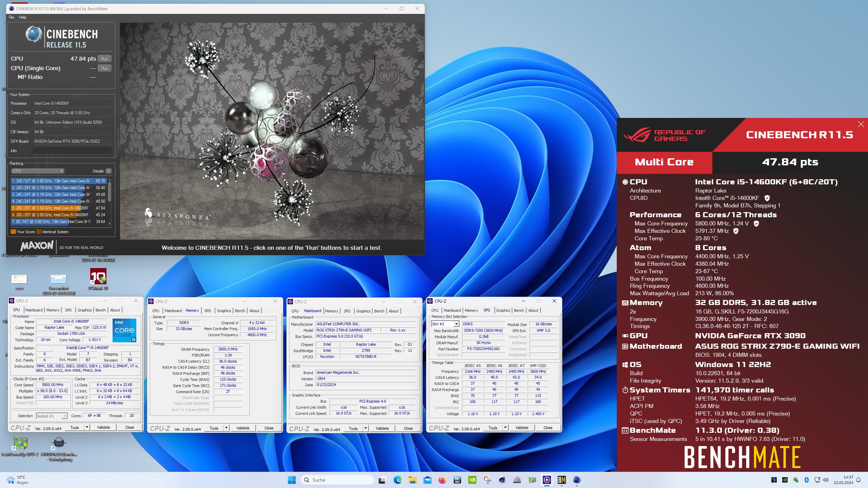Open Tools dropdown arrow in CPU-Z Mainboard window

tap(366, 428)
